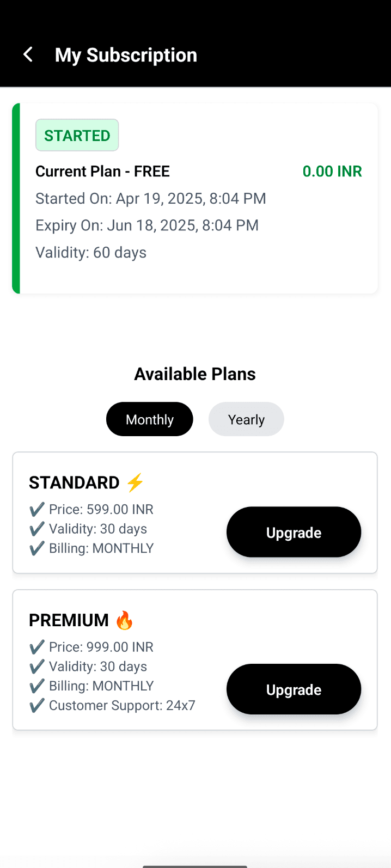Click the lightning bolt icon beside STANDARD

tap(133, 482)
